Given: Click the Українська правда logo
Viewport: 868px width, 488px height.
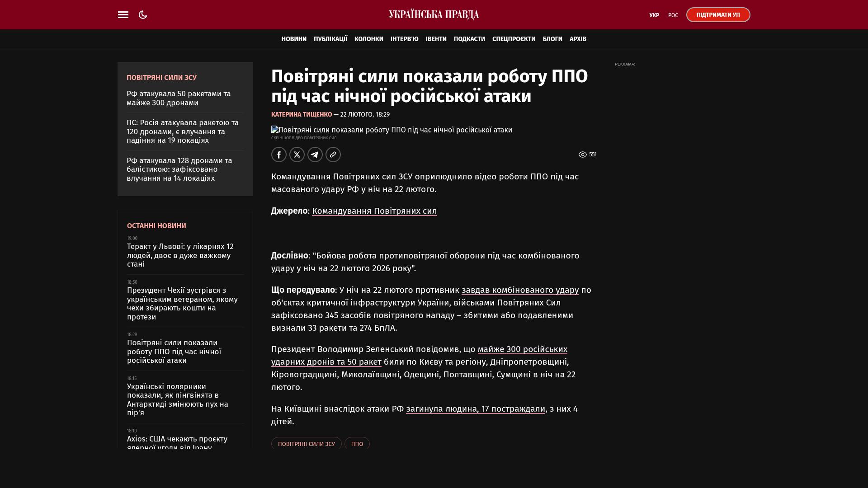Looking at the screenshot, I should click(x=434, y=15).
